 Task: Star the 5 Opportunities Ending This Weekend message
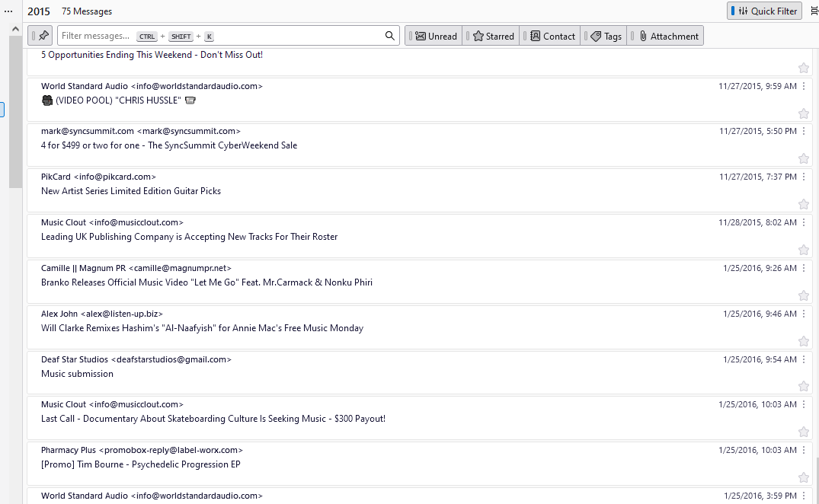pyautogui.click(x=803, y=68)
